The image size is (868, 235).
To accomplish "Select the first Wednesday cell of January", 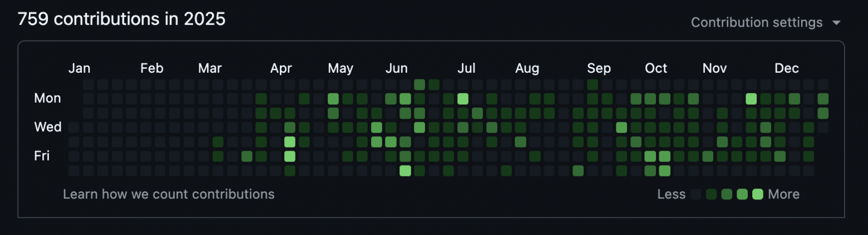I will 74,127.
